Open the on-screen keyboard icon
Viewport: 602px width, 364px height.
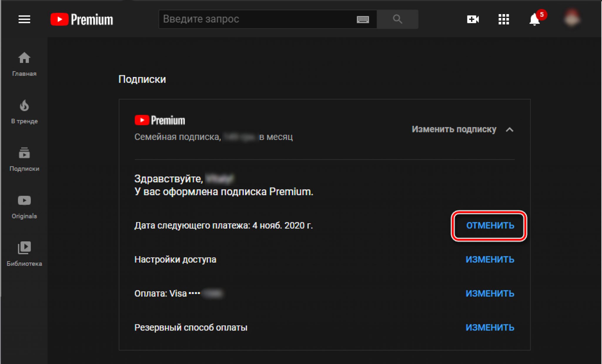[x=363, y=19]
